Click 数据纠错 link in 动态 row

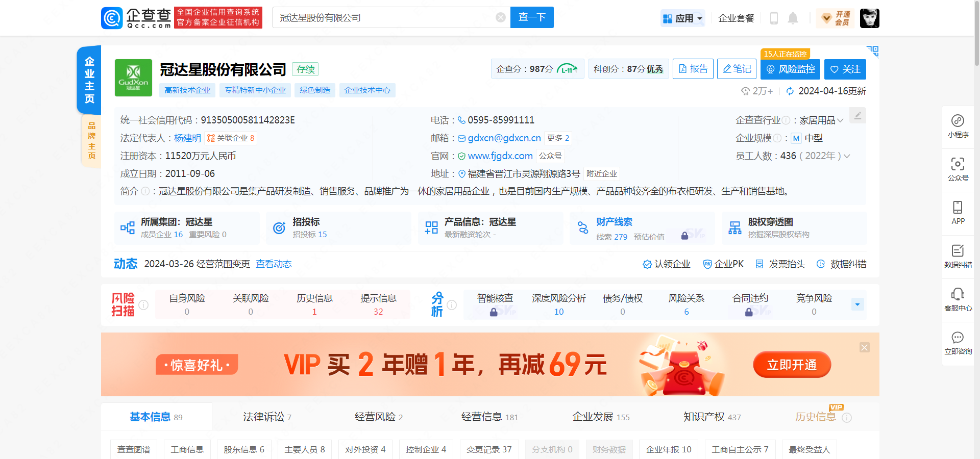[x=842, y=264]
